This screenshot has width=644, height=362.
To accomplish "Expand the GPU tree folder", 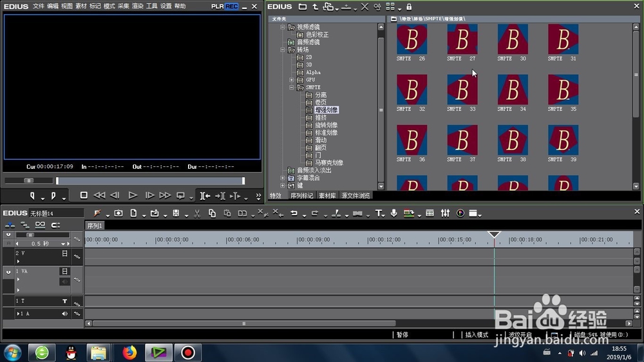I will [292, 80].
